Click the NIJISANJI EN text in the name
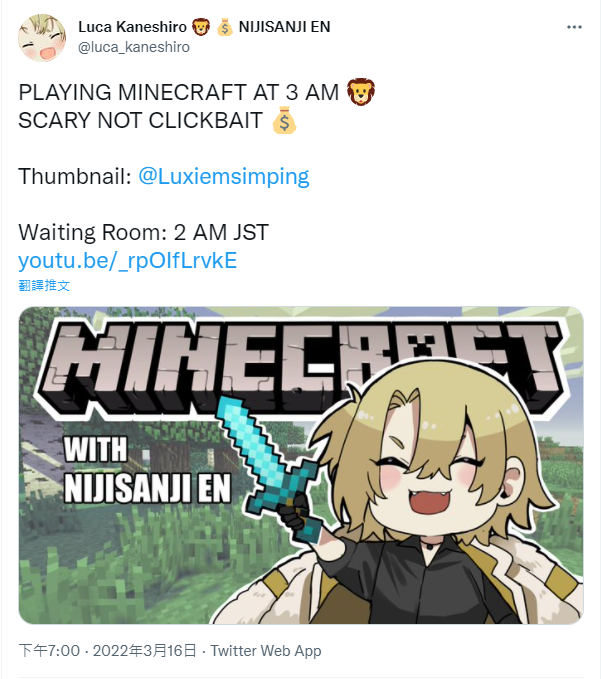601x679 pixels. click(x=284, y=27)
